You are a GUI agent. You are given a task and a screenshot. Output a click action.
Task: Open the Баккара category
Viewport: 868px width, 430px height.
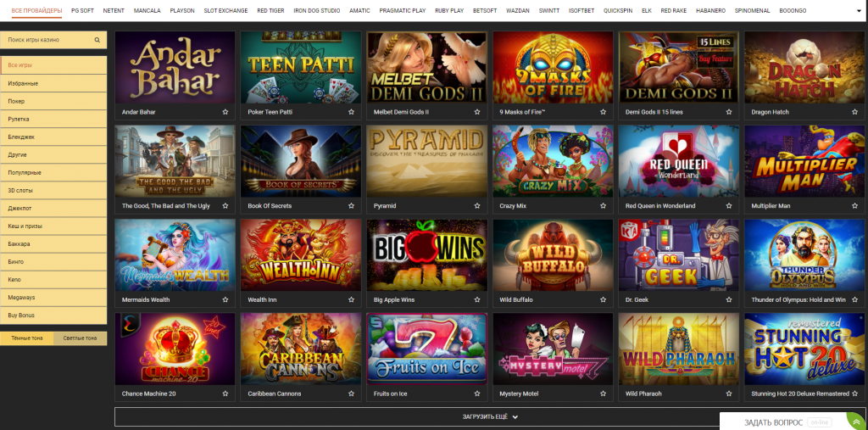tap(53, 243)
